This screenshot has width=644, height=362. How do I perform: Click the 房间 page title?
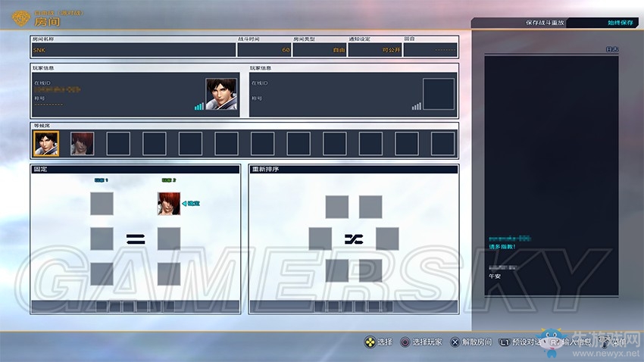click(47, 21)
